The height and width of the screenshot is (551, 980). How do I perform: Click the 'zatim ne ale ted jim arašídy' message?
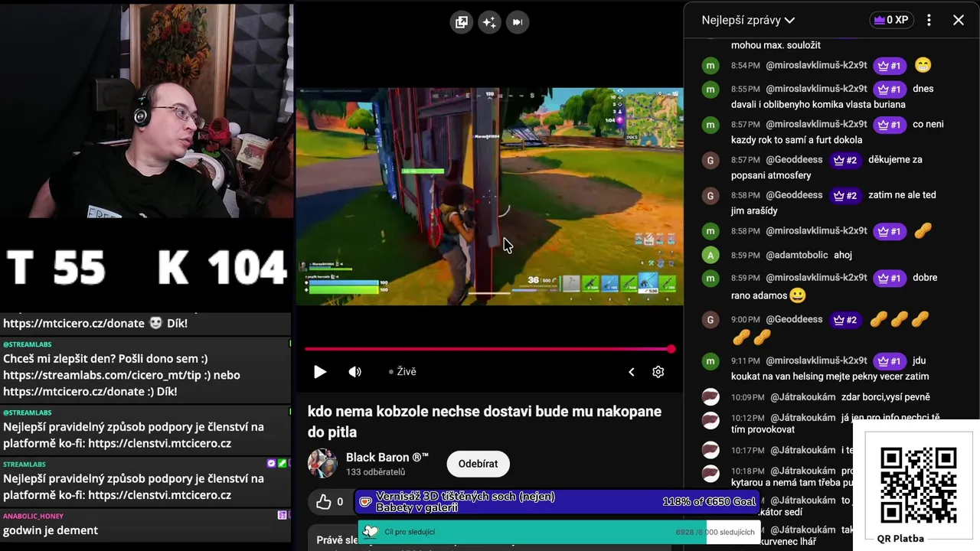pos(834,203)
